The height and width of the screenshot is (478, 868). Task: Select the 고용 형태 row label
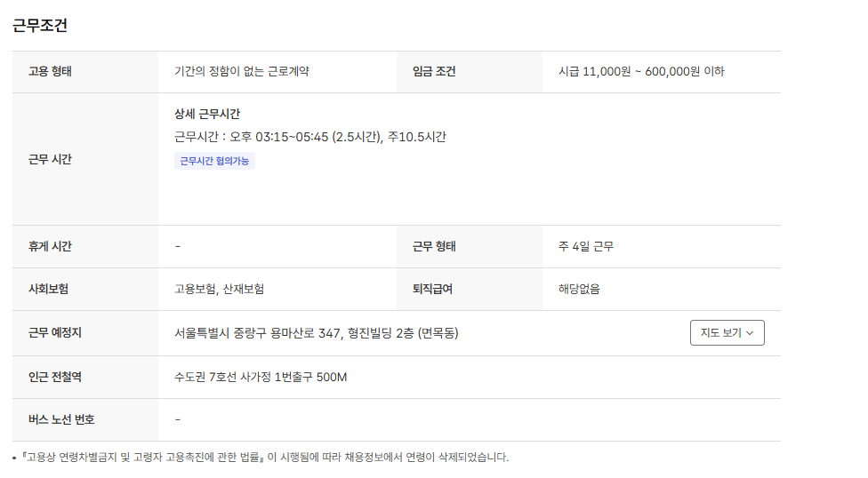(x=50, y=71)
